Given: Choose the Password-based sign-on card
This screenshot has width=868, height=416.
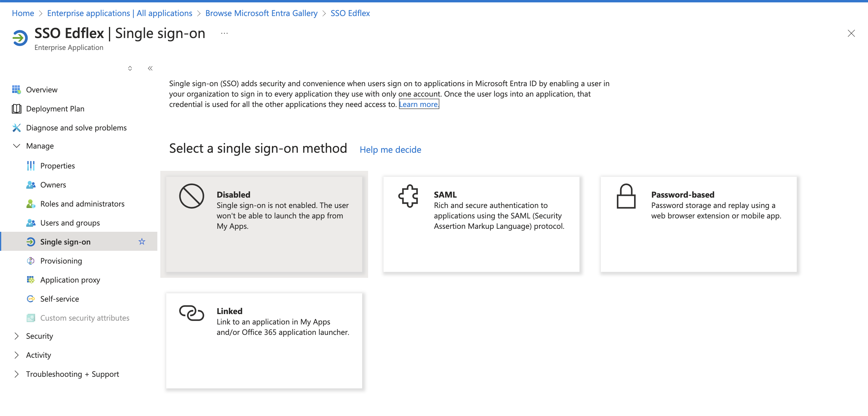Looking at the screenshot, I should pos(698,224).
